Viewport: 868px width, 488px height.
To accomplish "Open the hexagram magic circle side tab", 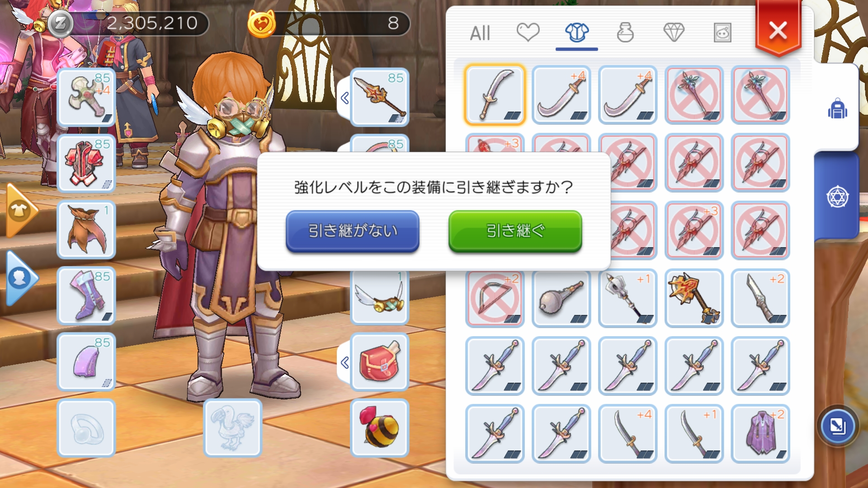I will pyautogui.click(x=837, y=197).
